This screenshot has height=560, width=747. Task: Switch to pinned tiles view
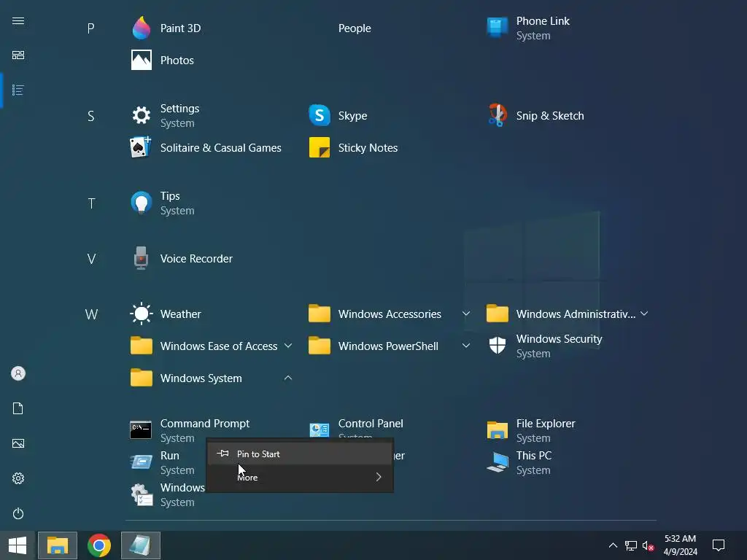click(18, 55)
